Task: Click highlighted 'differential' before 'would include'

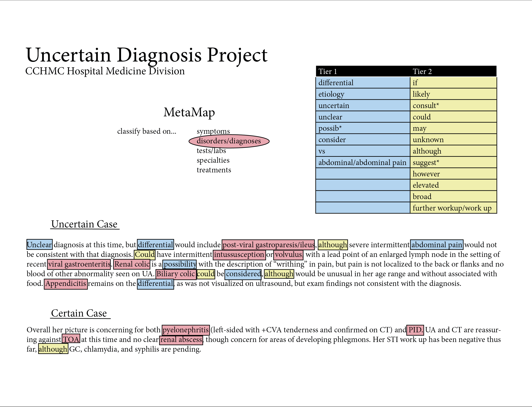Action: tap(155, 244)
